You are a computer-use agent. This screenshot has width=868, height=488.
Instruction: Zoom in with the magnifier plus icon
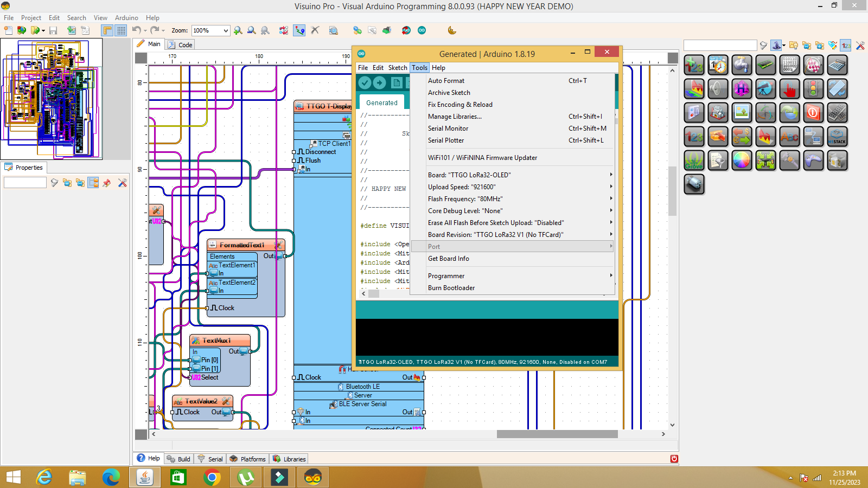(x=238, y=30)
